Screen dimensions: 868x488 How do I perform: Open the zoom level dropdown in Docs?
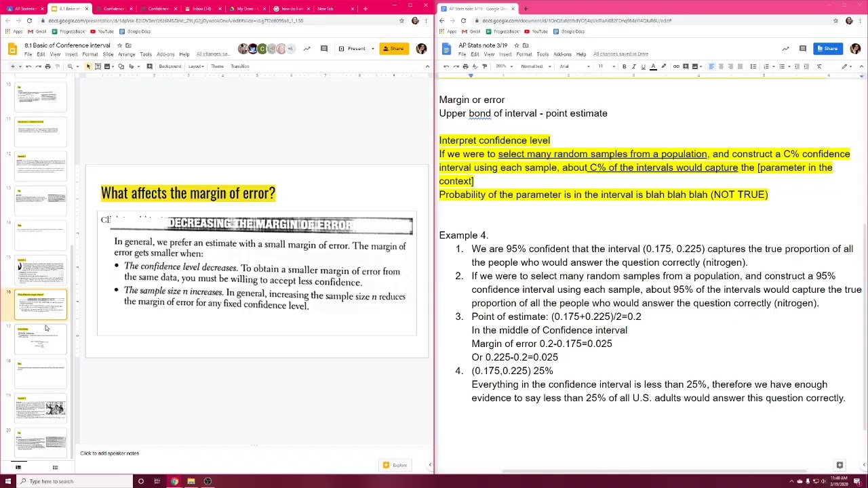pos(503,66)
